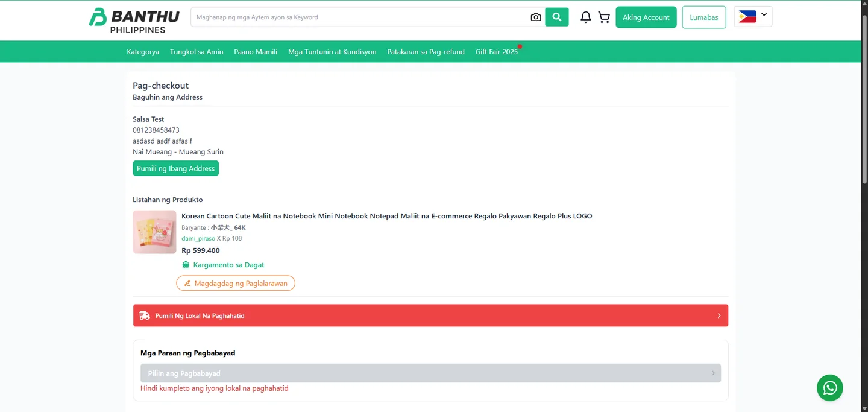Click the Lumabas button

(704, 17)
